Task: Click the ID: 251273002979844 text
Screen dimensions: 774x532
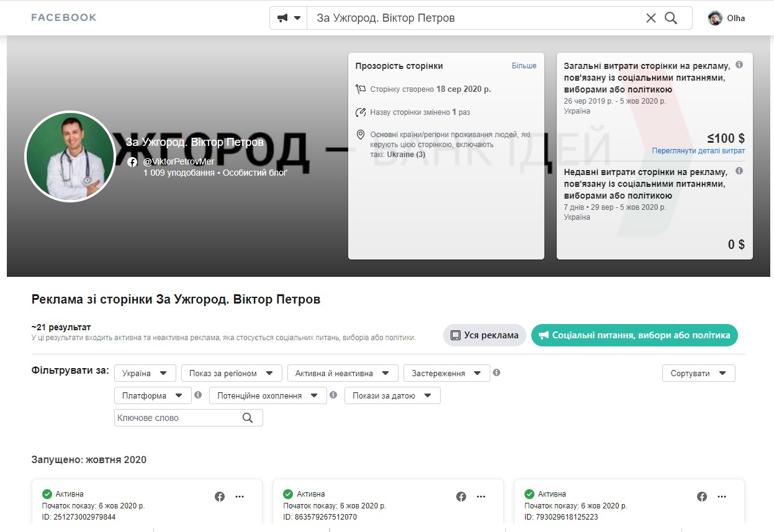Action: pyautogui.click(x=79, y=517)
